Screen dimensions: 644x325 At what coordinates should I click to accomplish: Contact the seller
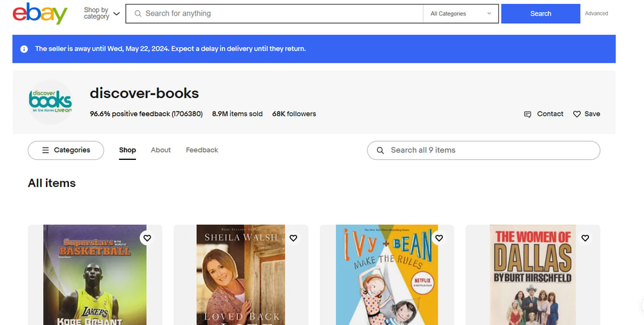tap(543, 113)
